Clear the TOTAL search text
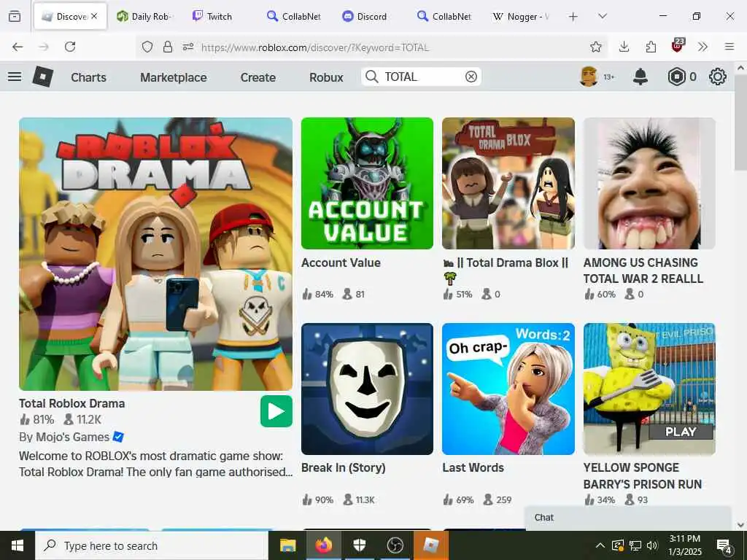 (471, 77)
